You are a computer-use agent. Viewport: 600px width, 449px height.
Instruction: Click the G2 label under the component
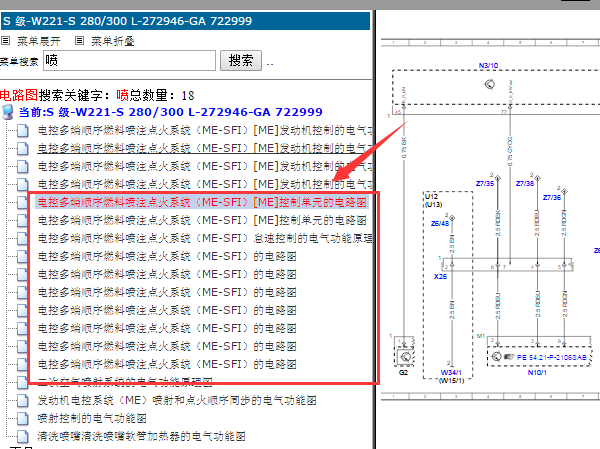pyautogui.click(x=403, y=372)
